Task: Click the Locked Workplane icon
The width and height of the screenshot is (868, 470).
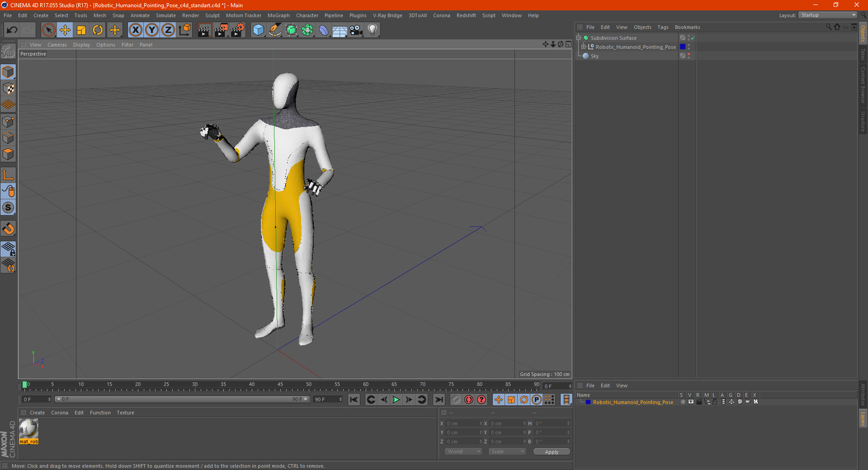Action: point(8,249)
